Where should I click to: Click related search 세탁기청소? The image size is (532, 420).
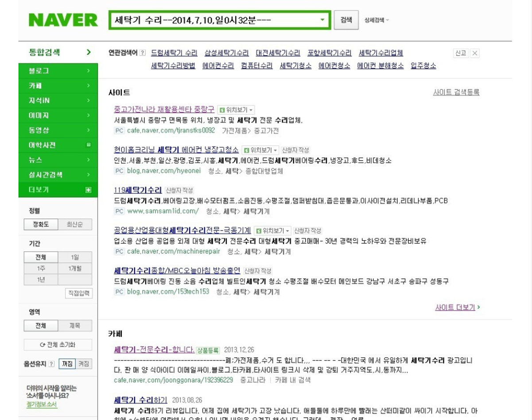click(295, 66)
